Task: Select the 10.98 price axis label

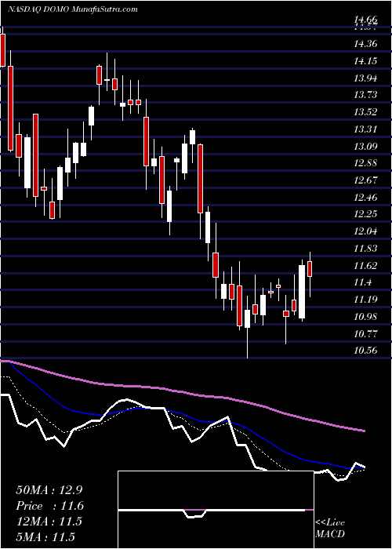Action: [366, 317]
